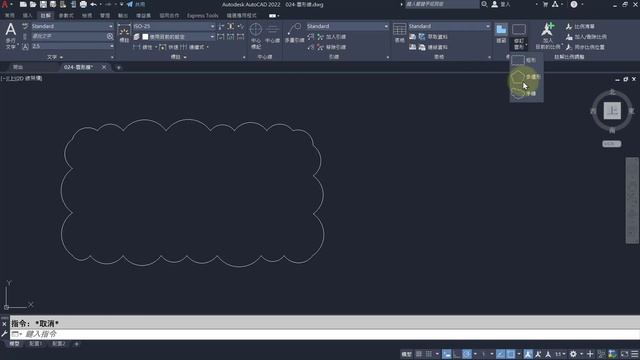This screenshot has width=640, height=360.
Task: Click the Add Current Scale icon
Action: pos(547,29)
